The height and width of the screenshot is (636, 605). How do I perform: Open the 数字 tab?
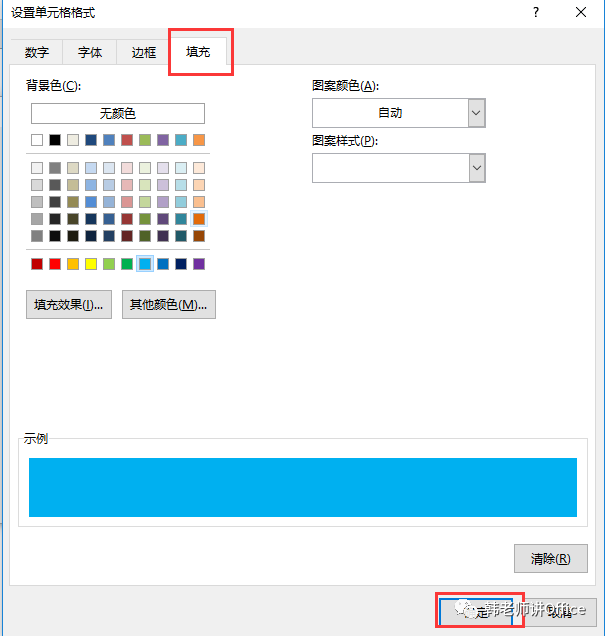[x=36, y=52]
